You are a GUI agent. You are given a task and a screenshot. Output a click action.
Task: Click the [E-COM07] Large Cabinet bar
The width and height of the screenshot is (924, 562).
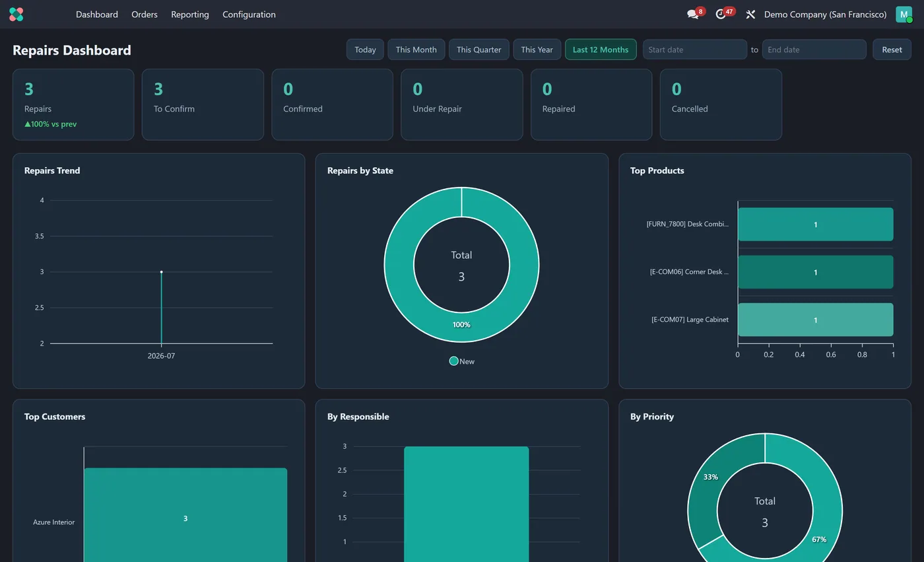pos(815,320)
